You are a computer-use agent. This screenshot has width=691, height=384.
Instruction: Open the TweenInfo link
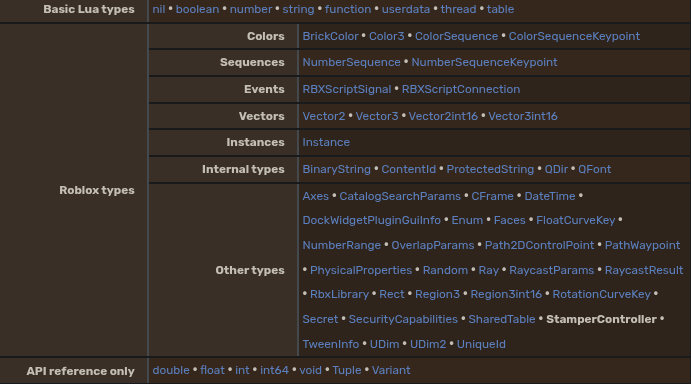331,344
